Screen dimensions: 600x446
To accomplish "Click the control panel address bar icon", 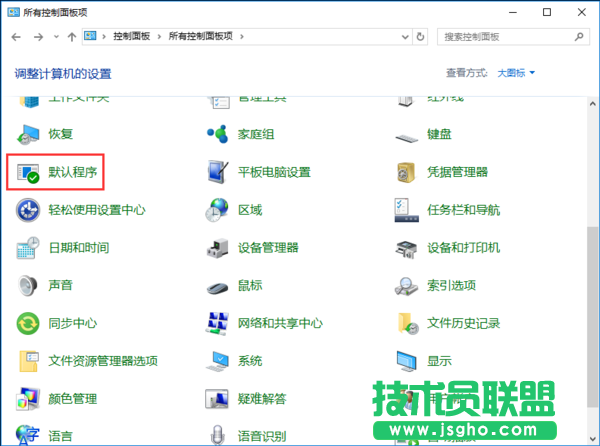I will click(x=90, y=36).
